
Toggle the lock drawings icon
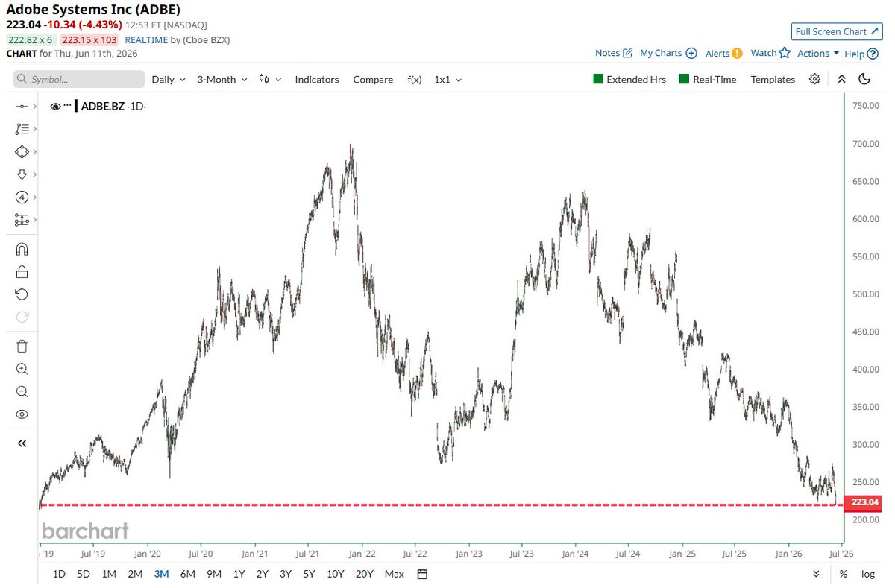(22, 271)
